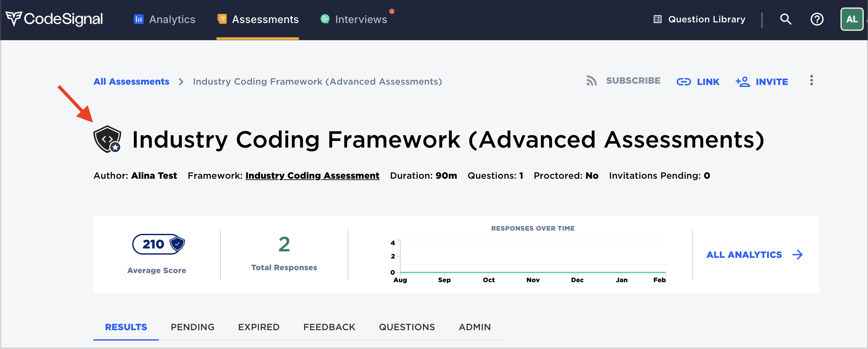Open the ADMIN tab

pos(475,327)
